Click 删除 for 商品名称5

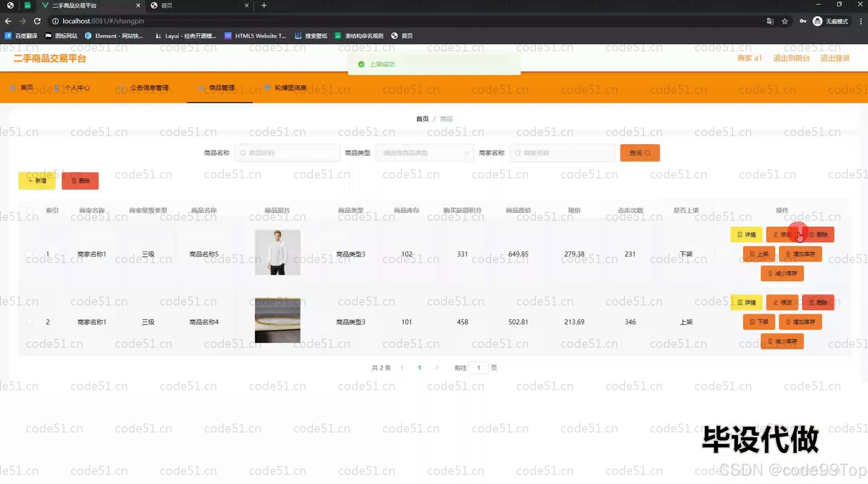click(818, 235)
